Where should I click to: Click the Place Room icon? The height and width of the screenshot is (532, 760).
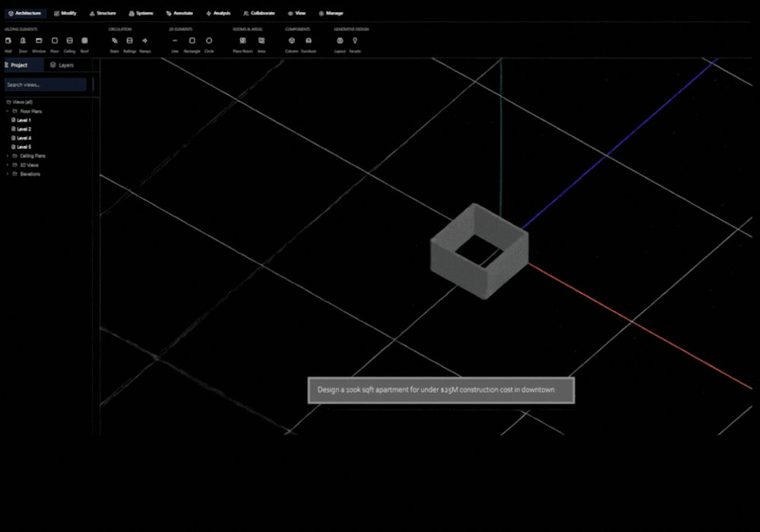(242, 45)
